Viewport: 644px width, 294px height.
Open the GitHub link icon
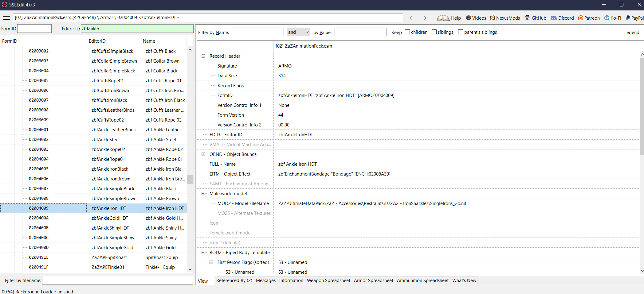[527, 18]
